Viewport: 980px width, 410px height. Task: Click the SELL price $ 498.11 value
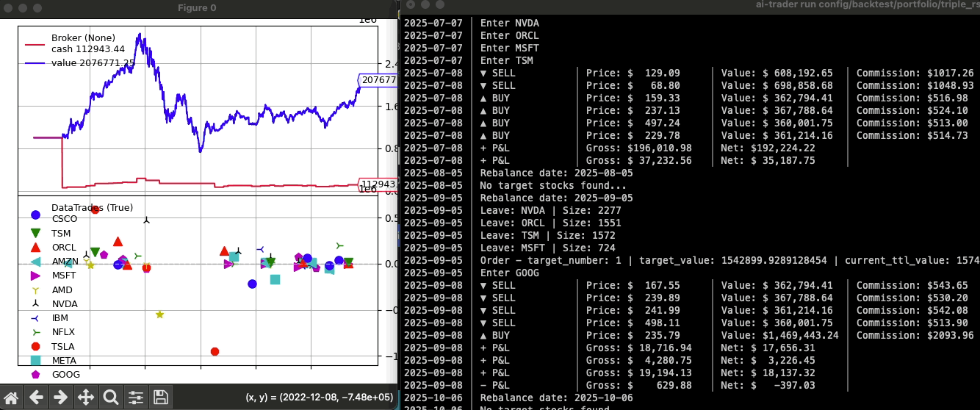[633, 323]
